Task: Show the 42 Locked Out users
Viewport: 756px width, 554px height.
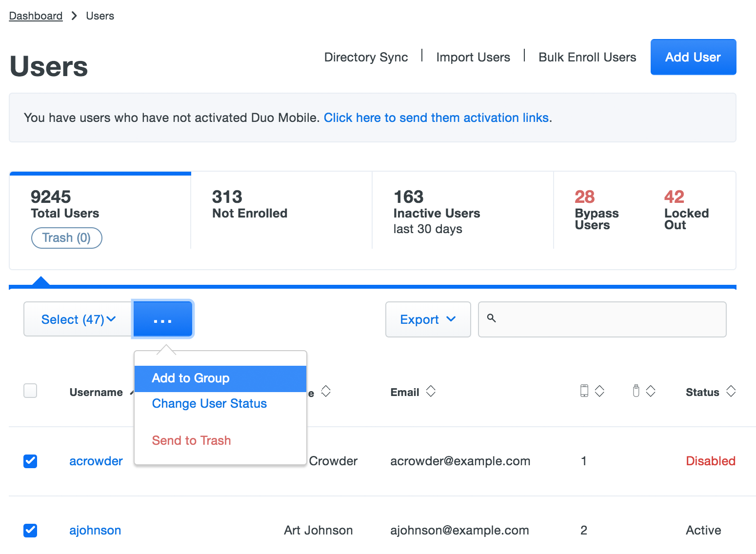Action: click(x=686, y=210)
